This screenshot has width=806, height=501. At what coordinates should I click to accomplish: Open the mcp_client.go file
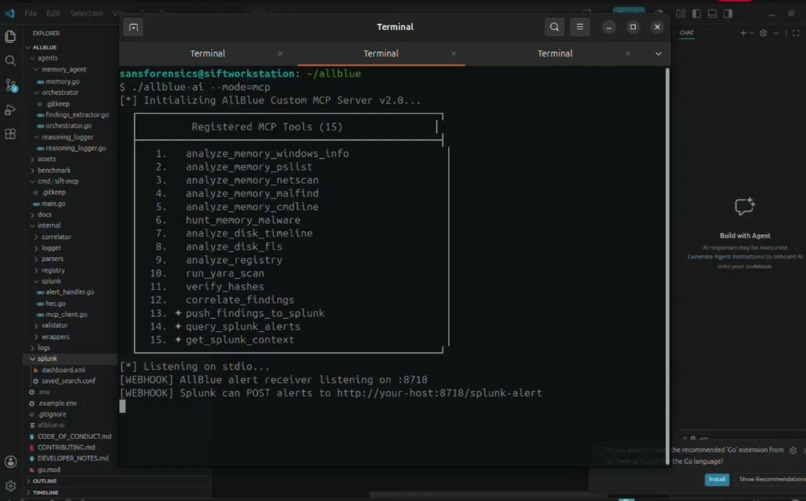(66, 314)
